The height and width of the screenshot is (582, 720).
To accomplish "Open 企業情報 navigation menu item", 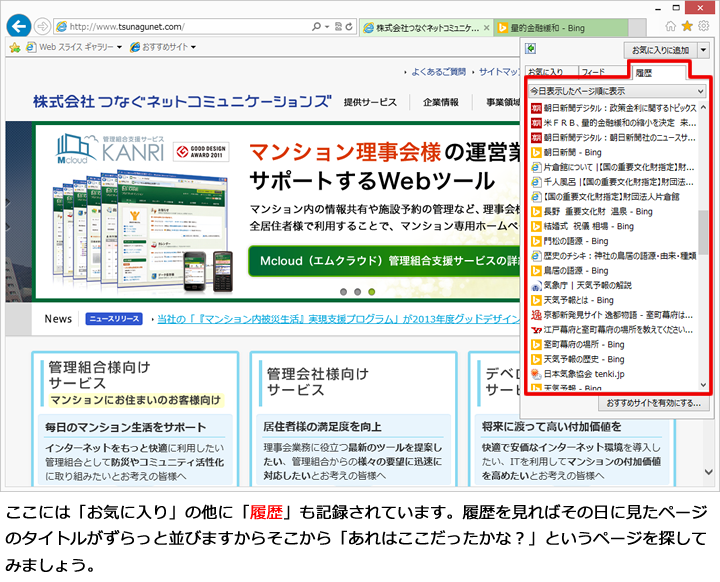I will 441,102.
